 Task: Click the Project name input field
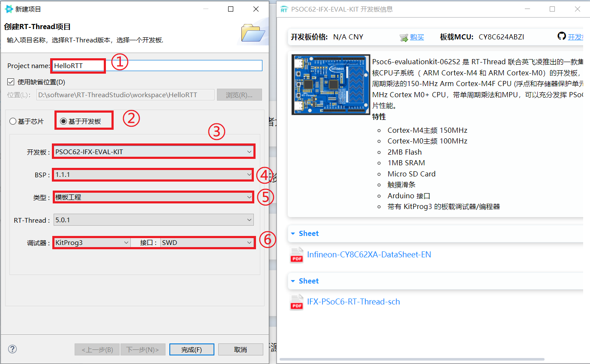point(157,66)
